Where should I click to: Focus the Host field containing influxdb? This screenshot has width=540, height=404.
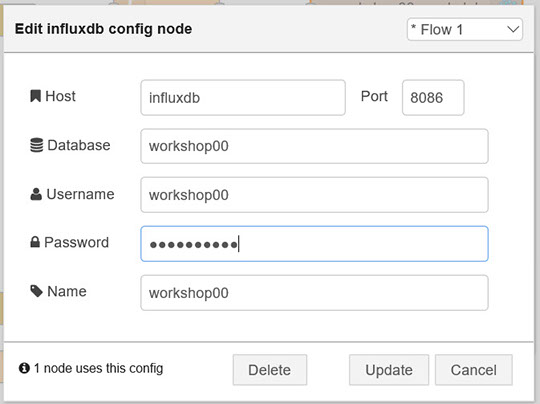(x=243, y=97)
